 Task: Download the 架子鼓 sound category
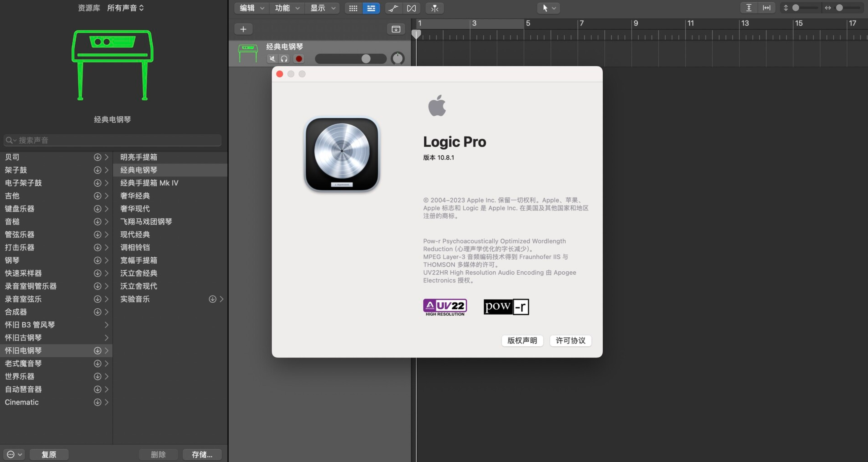point(98,170)
